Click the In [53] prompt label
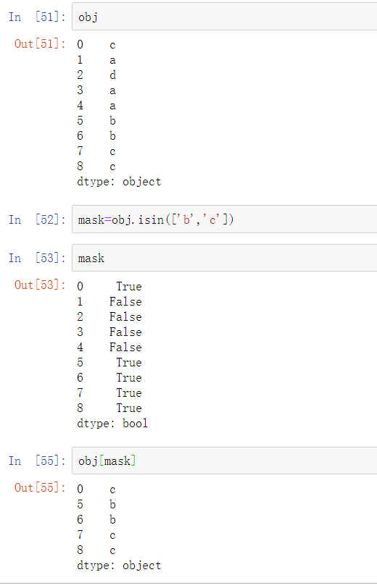 pos(37,258)
